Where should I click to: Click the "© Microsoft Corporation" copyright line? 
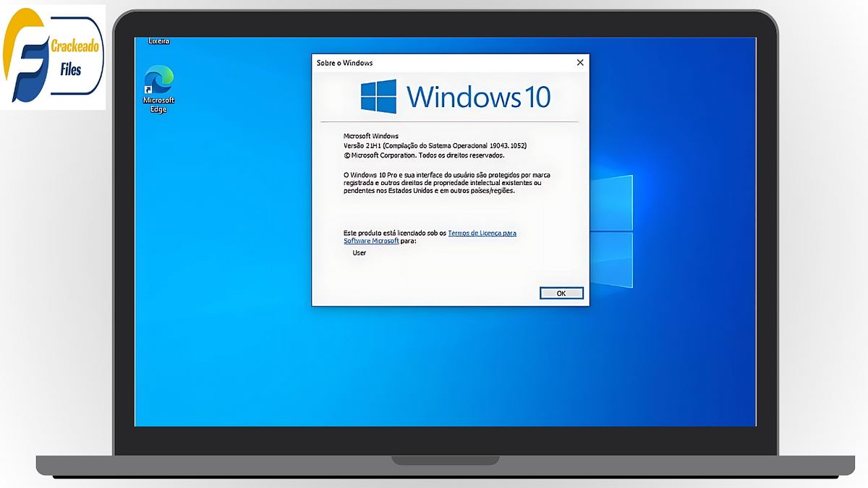tap(424, 155)
